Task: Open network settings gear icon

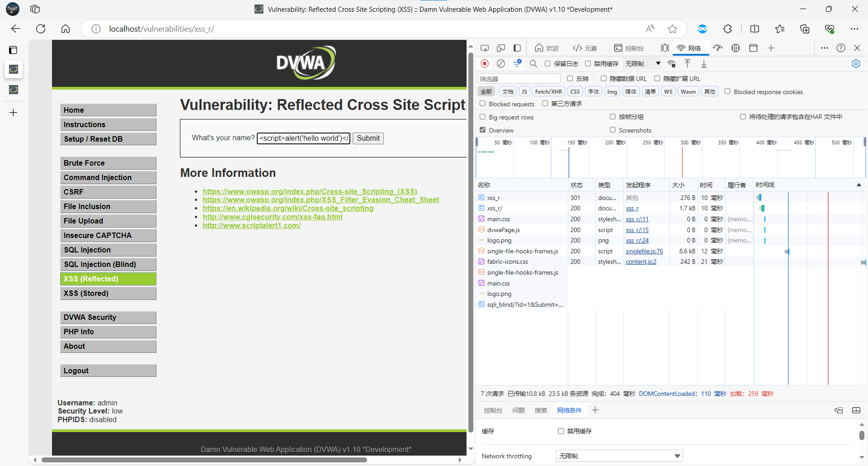Action: point(856,64)
